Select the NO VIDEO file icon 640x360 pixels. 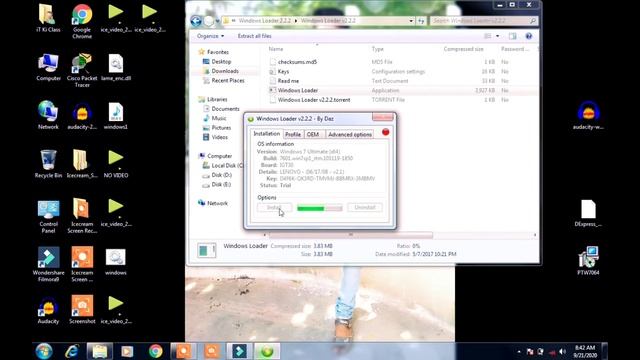click(x=116, y=164)
